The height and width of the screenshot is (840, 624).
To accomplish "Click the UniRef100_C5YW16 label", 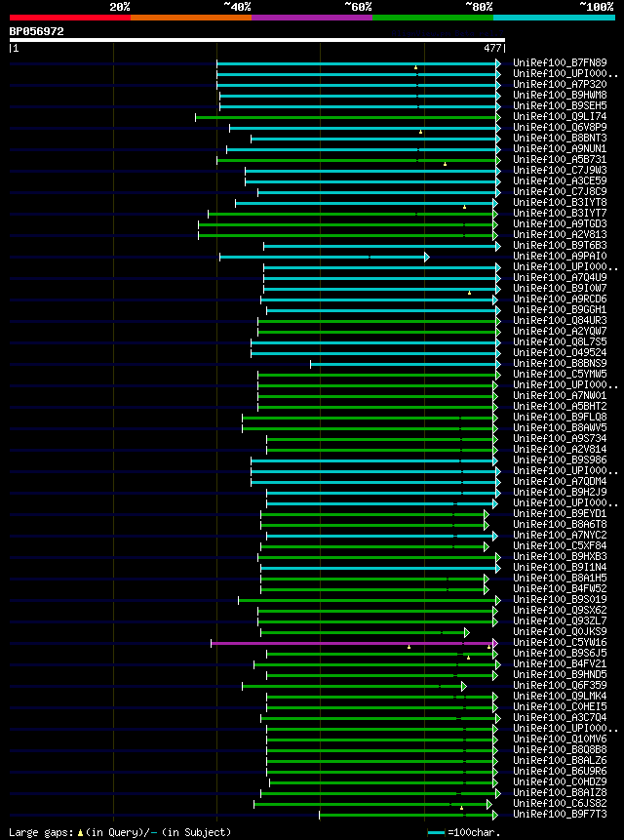I will 560,642.
